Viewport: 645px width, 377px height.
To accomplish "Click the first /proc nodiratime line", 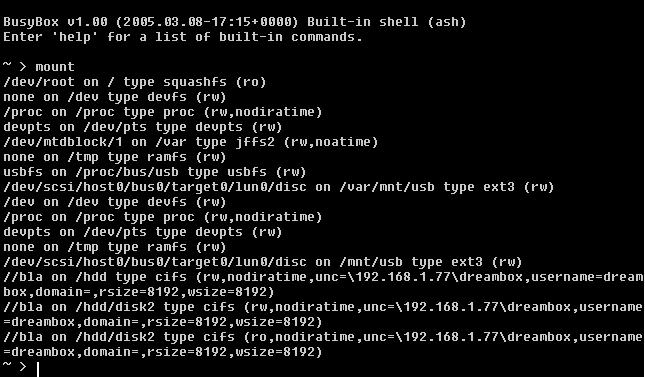I will pyautogui.click(x=162, y=112).
